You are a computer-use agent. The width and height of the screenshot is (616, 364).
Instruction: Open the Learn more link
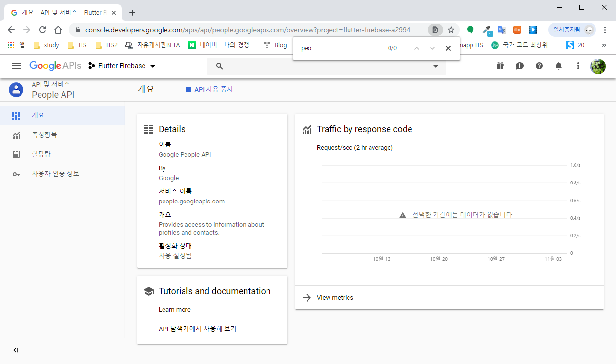coord(175,310)
